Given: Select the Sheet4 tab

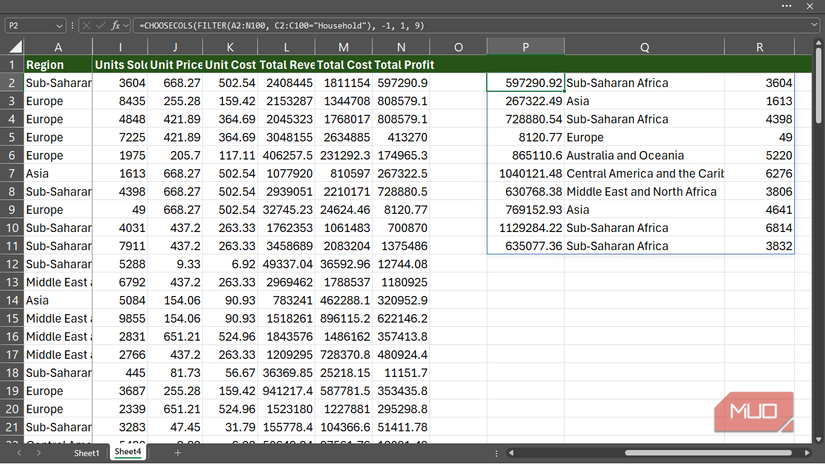Looking at the screenshot, I should [128, 452].
